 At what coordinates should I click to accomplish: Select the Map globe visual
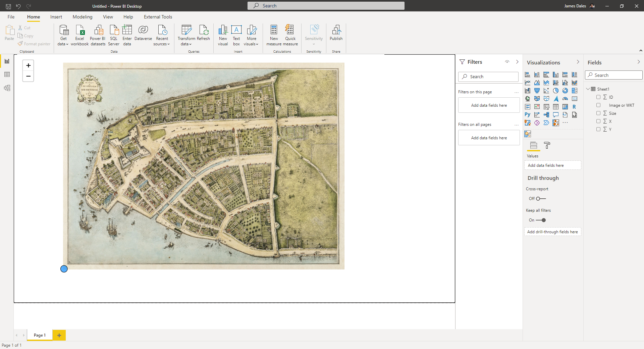coord(528,99)
